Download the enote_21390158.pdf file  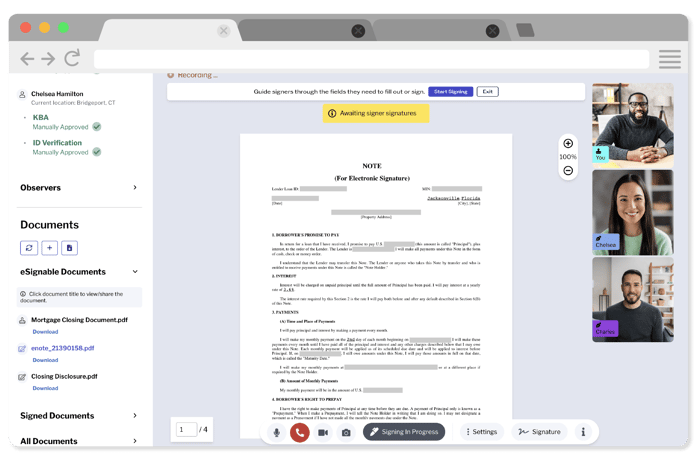pyautogui.click(x=45, y=360)
